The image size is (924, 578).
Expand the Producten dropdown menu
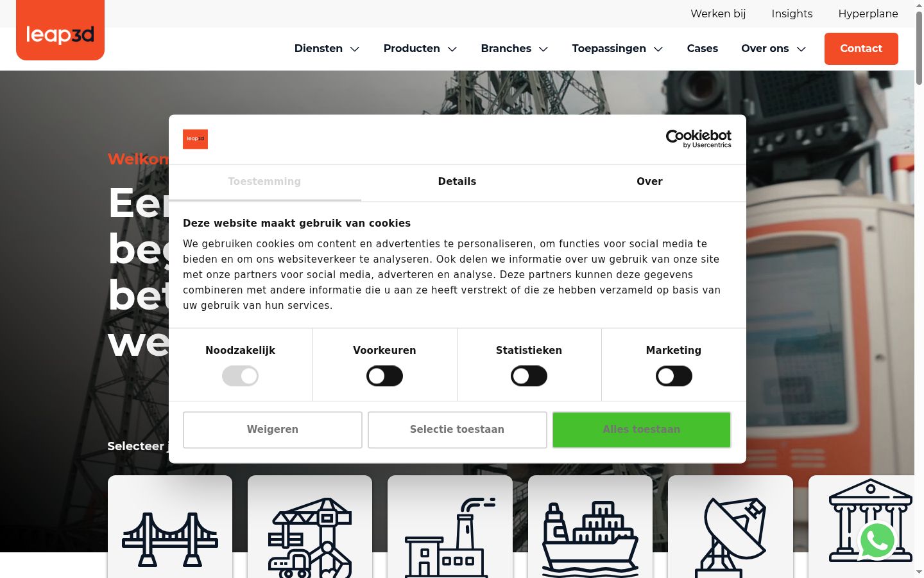420,48
